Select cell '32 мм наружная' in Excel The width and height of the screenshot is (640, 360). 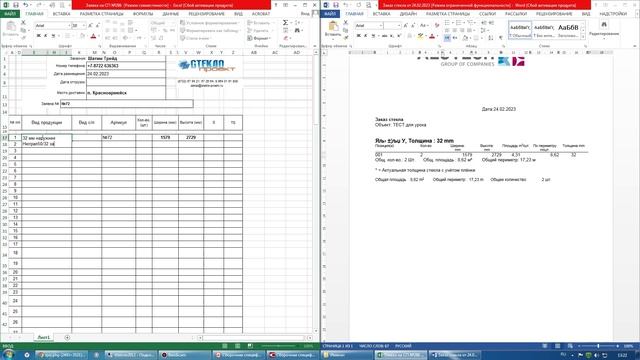pos(47,138)
